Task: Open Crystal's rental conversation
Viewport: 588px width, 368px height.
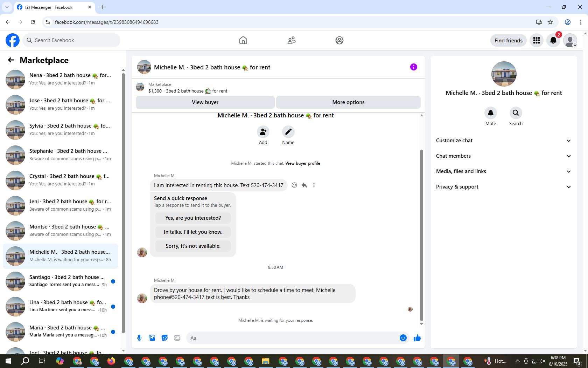Action: (60, 180)
